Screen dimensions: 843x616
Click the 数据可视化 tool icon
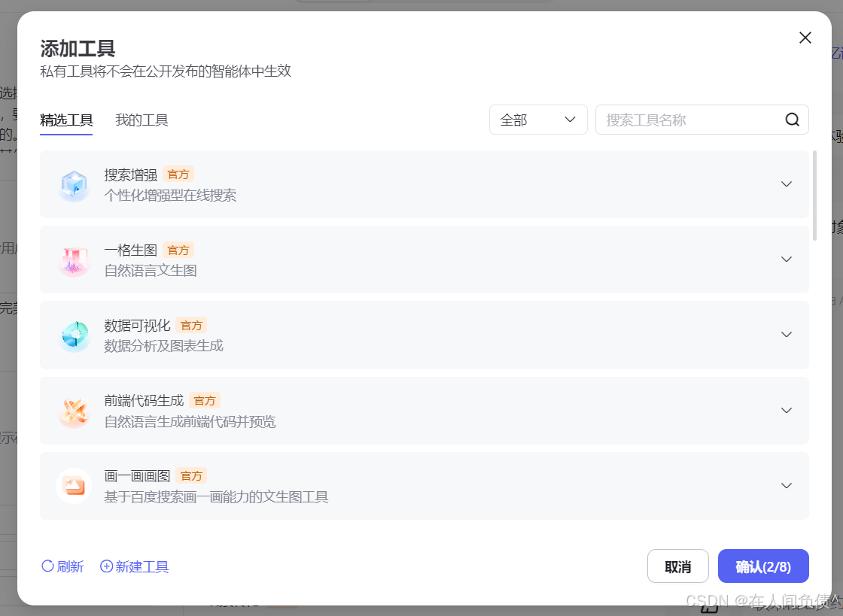(x=74, y=335)
